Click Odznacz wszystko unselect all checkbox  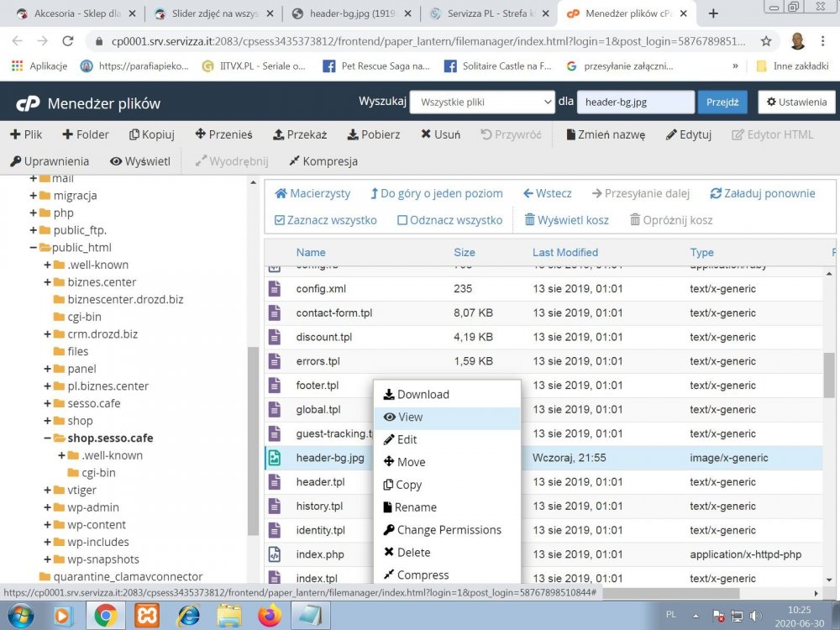pos(449,220)
